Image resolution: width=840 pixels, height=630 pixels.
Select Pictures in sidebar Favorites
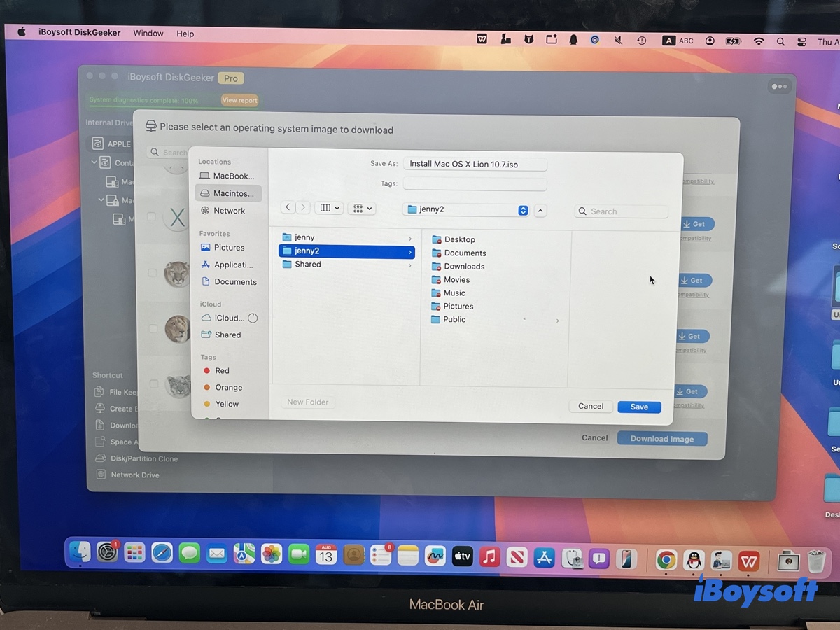click(x=228, y=248)
